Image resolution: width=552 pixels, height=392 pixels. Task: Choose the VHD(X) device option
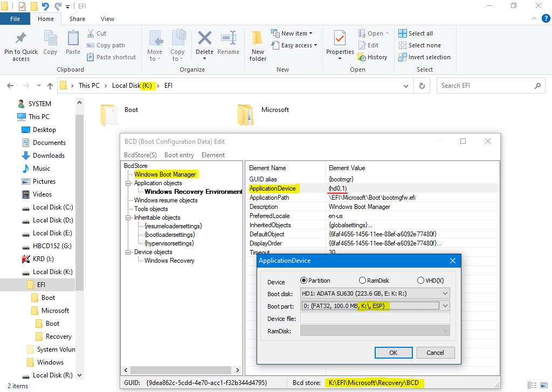[x=420, y=281]
